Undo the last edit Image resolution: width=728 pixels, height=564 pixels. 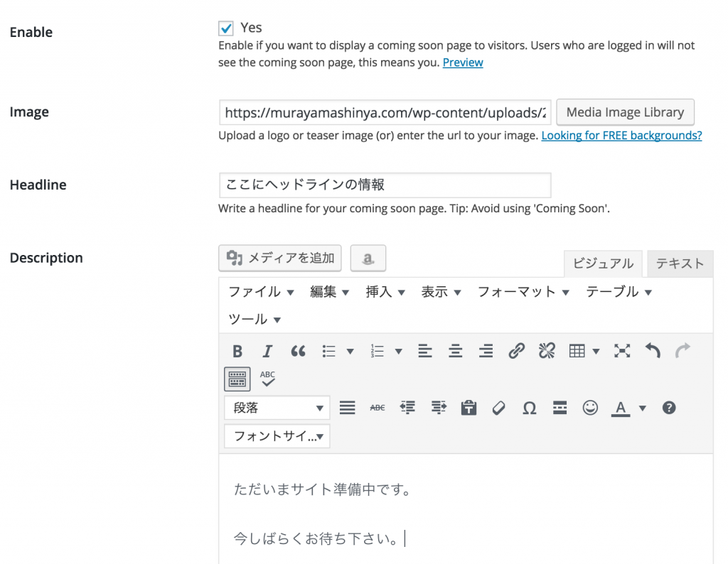point(652,351)
